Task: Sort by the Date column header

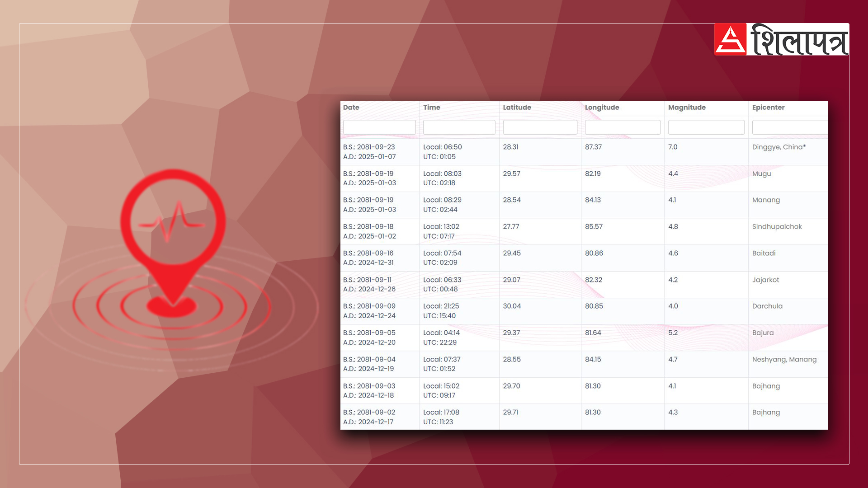Action: pos(351,108)
